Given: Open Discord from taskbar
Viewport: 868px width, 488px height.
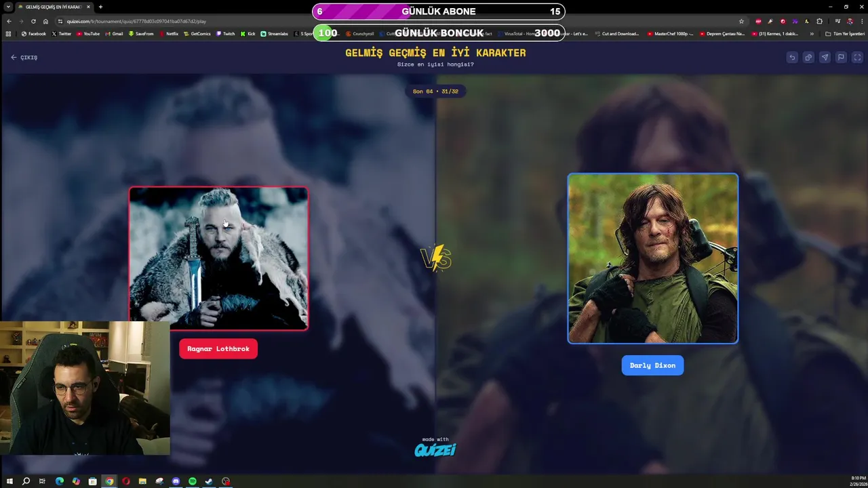Looking at the screenshot, I should pyautogui.click(x=176, y=481).
